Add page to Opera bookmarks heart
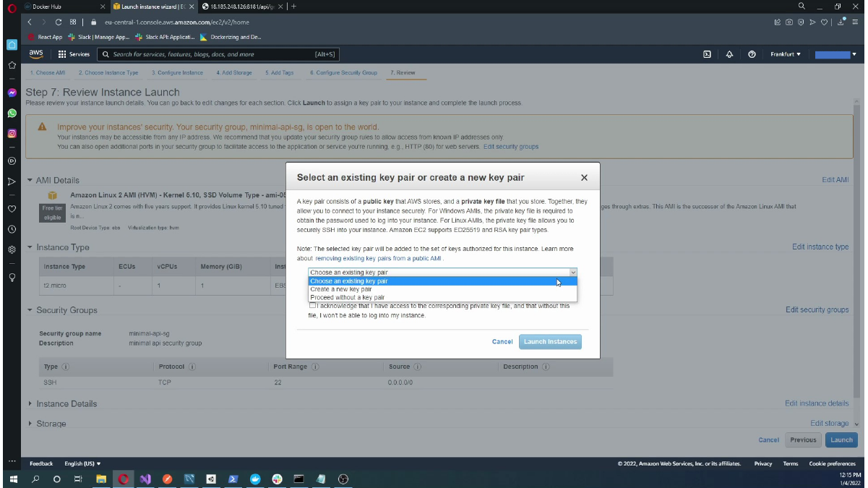Image resolution: width=868 pixels, height=488 pixels. [824, 22]
